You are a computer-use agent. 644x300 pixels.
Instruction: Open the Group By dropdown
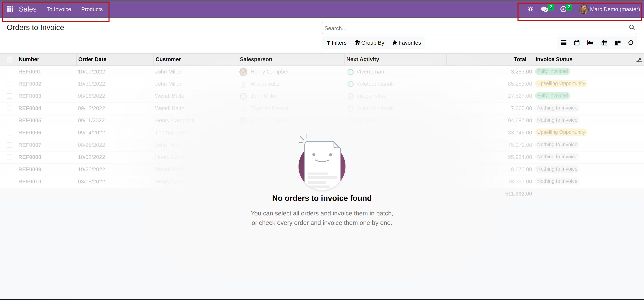point(369,43)
